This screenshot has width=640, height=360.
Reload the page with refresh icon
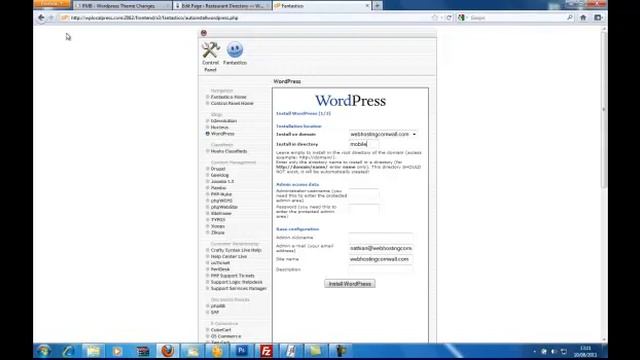tap(449, 18)
